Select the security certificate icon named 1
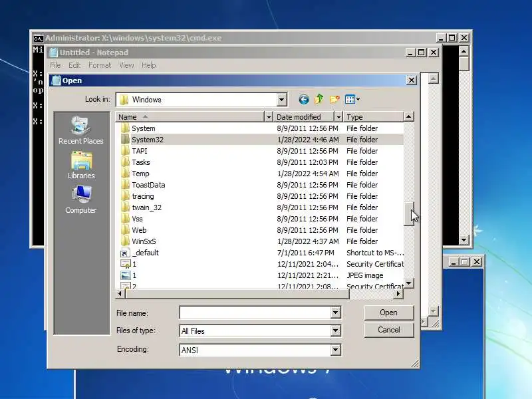532x399 pixels. click(126, 264)
